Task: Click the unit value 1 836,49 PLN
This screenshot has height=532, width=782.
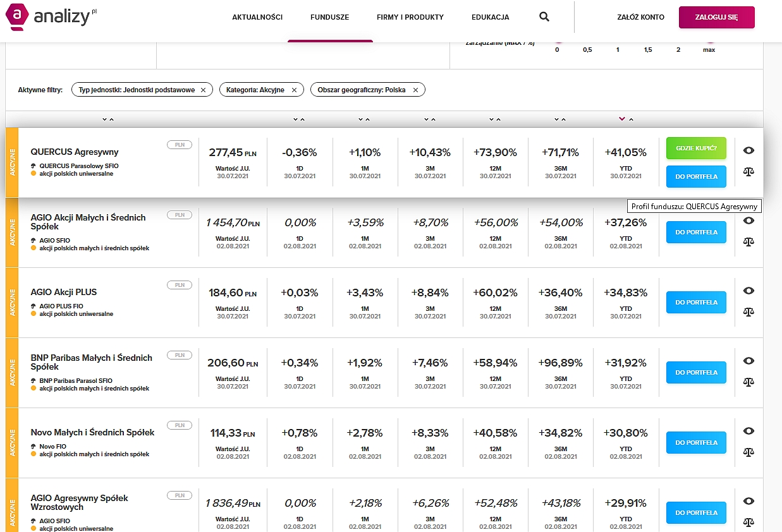Action: click(x=233, y=503)
